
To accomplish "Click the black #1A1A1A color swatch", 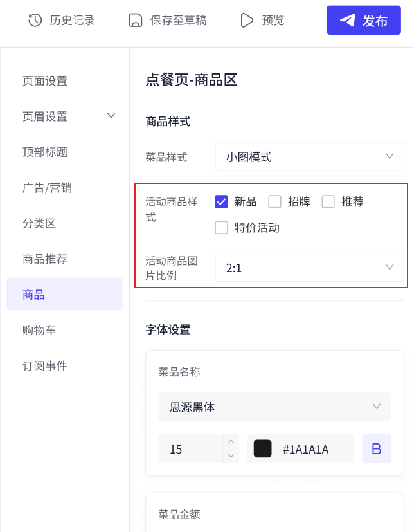I will click(262, 448).
